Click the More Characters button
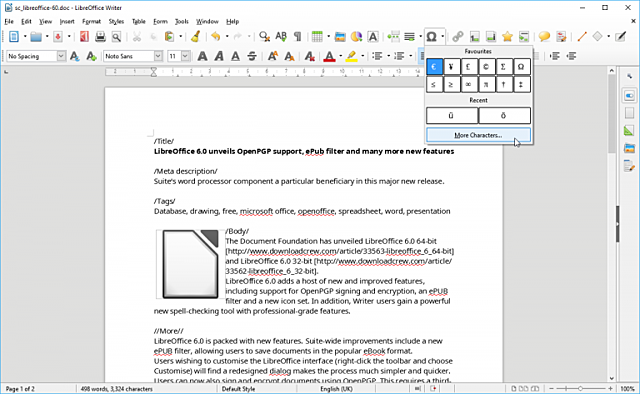This screenshot has width=640, height=394. pyautogui.click(x=478, y=135)
